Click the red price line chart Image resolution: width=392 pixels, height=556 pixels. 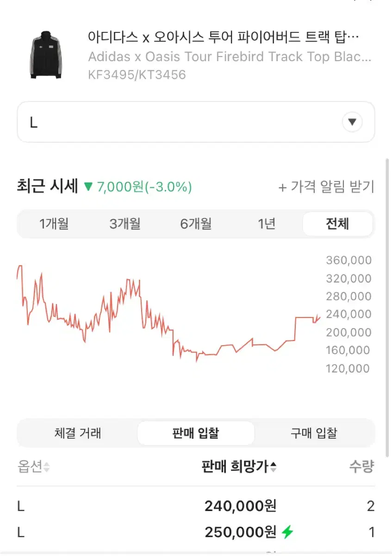point(168,313)
